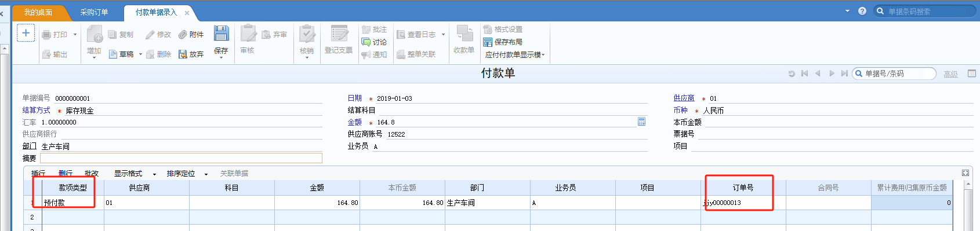Click the 收款单 receipt icon
The width and height of the screenshot is (980, 231).
[464, 34]
